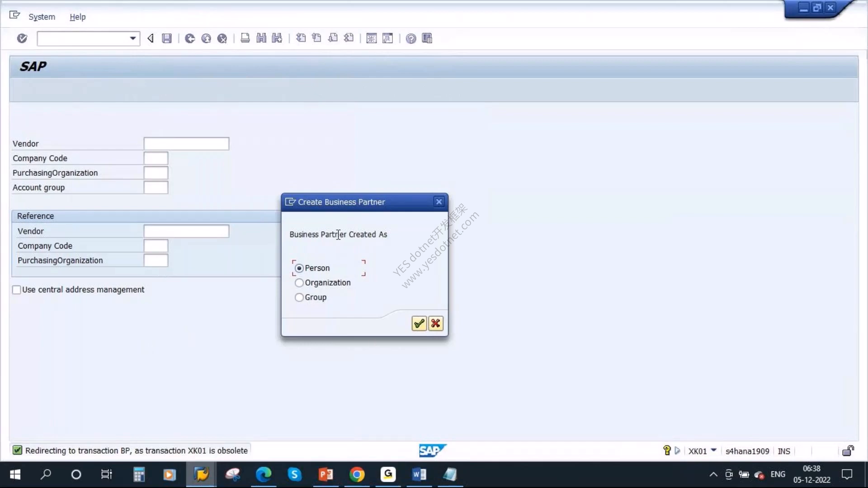868x488 pixels.
Task: Click the Create New Session icon
Action: click(x=372, y=38)
